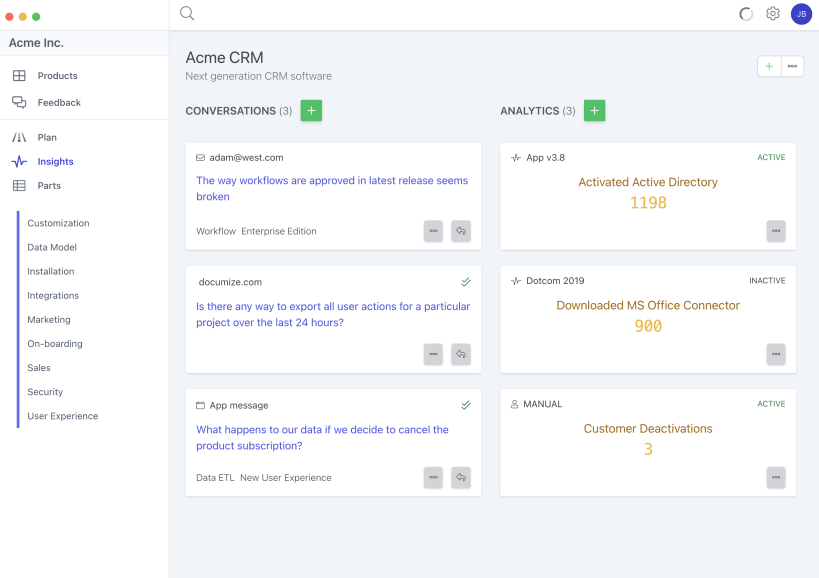Click the Acme CRM header plus button
The height and width of the screenshot is (578, 819).
click(x=769, y=66)
